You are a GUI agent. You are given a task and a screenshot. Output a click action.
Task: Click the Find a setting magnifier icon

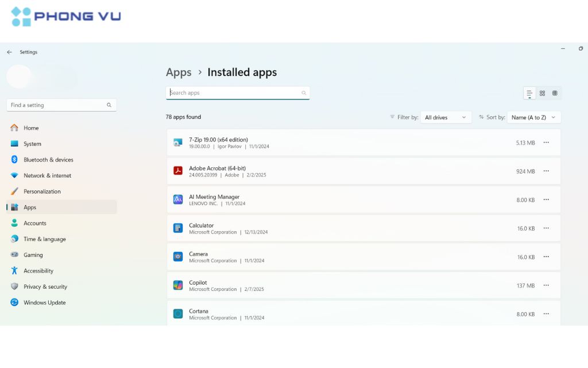[x=109, y=105]
